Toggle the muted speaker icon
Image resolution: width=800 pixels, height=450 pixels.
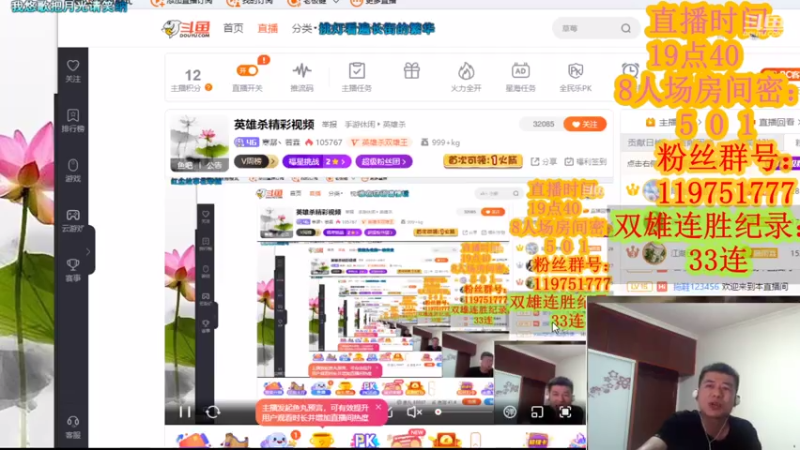[x=414, y=412]
